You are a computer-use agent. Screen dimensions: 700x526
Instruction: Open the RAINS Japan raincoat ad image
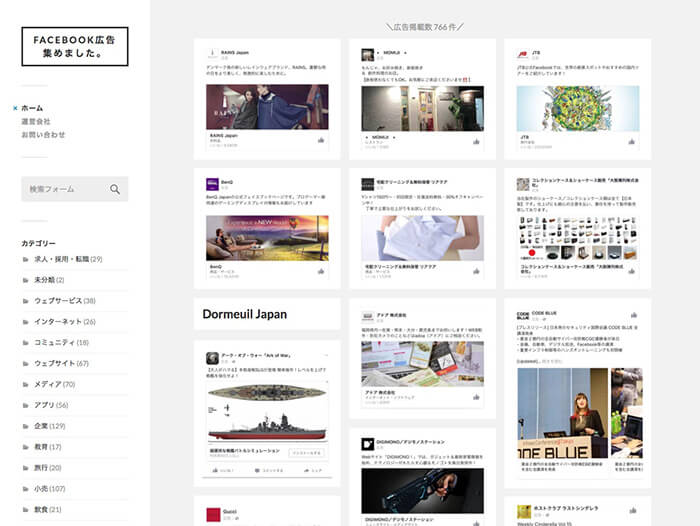point(267,107)
